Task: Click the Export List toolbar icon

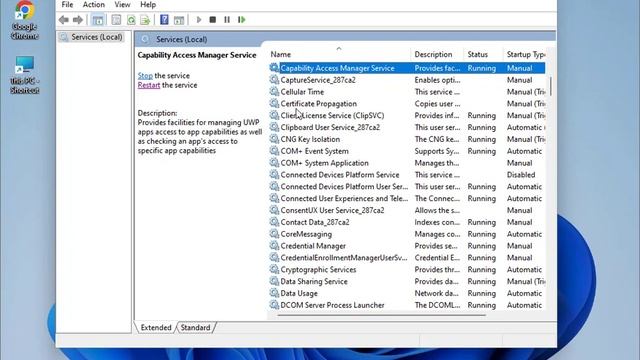Action: pyautogui.click(x=145, y=20)
